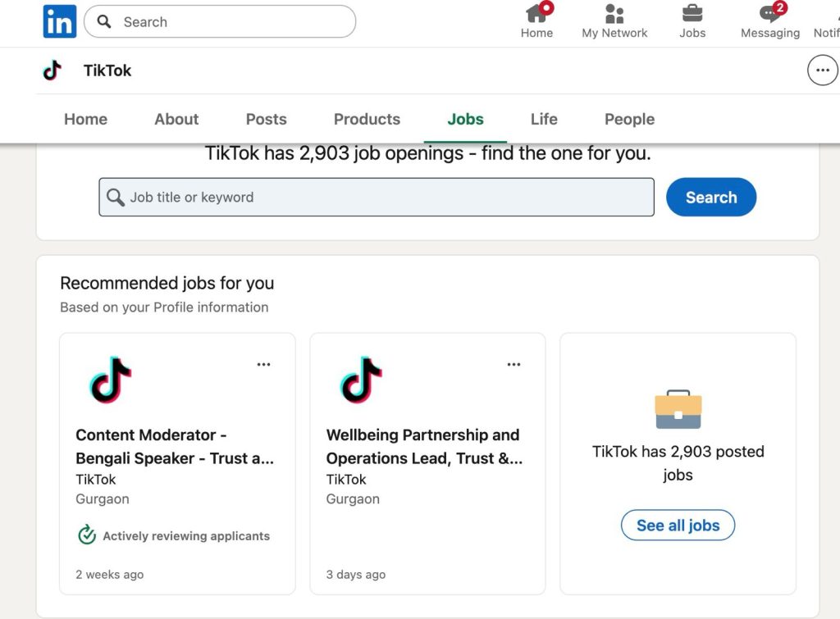The image size is (840, 619).
Task: Switch to the People tab
Action: pyautogui.click(x=628, y=119)
